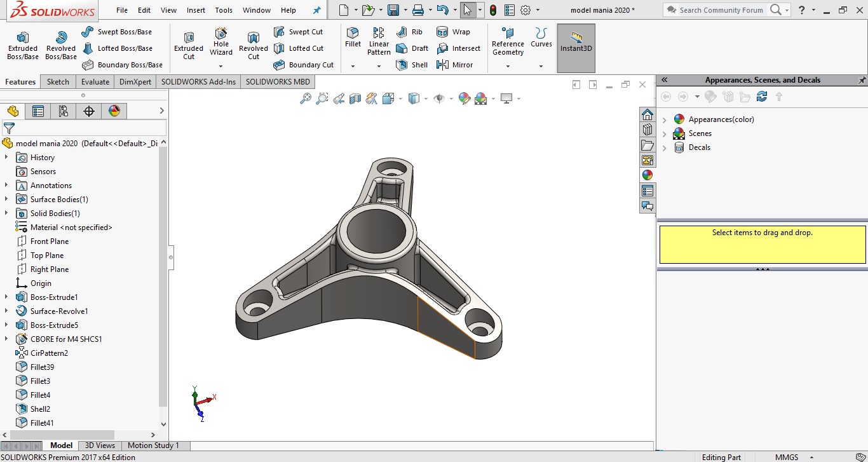Open the Tools menu
868x462 pixels.
[224, 10]
